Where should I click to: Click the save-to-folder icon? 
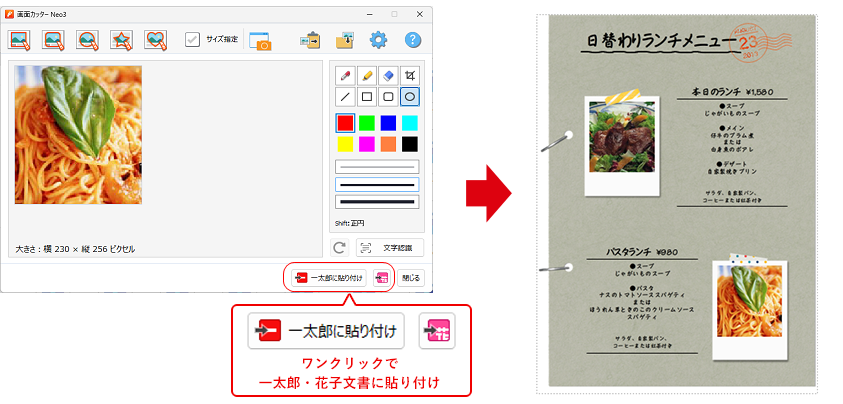pyautogui.click(x=344, y=40)
